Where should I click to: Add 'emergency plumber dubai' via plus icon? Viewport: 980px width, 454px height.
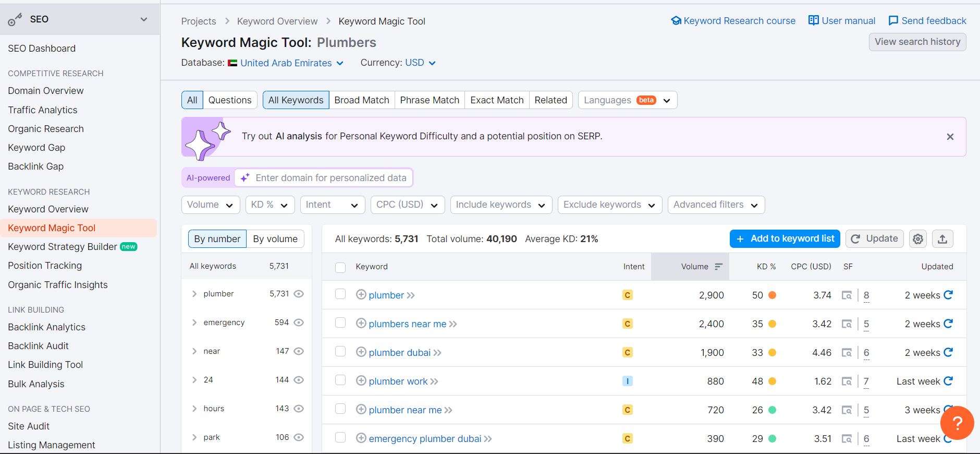pyautogui.click(x=361, y=438)
